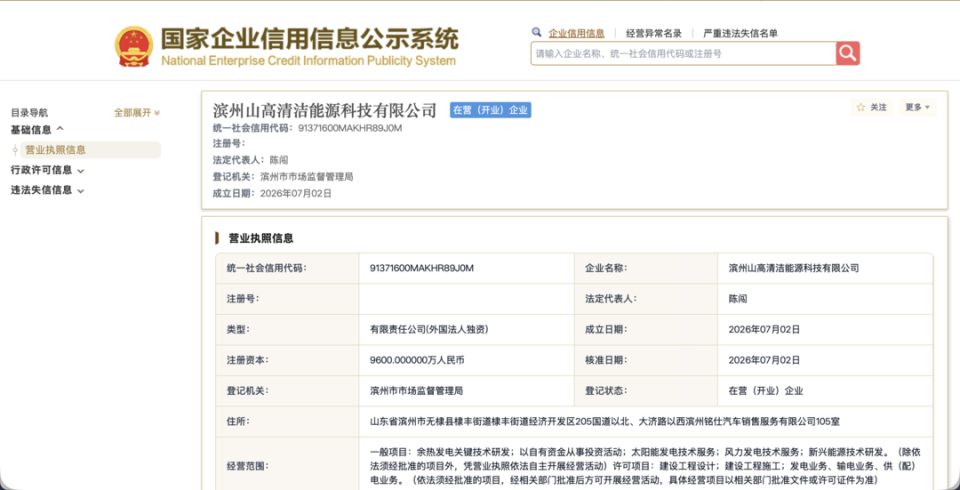Open the 经营异常名录 tab
Image resolution: width=960 pixels, height=490 pixels.
[653, 33]
